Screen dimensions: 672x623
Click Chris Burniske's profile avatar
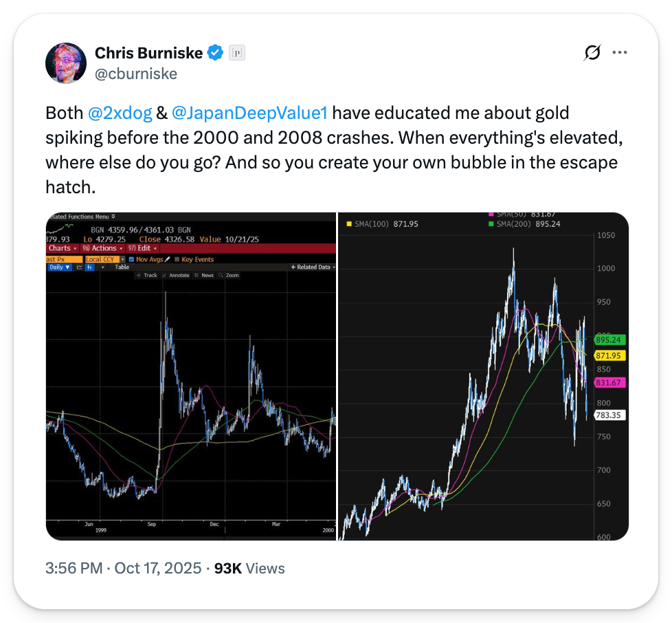pos(65,63)
